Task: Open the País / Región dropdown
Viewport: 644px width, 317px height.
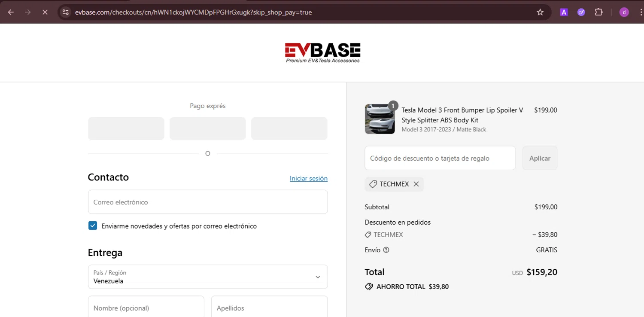Action: [x=208, y=277]
